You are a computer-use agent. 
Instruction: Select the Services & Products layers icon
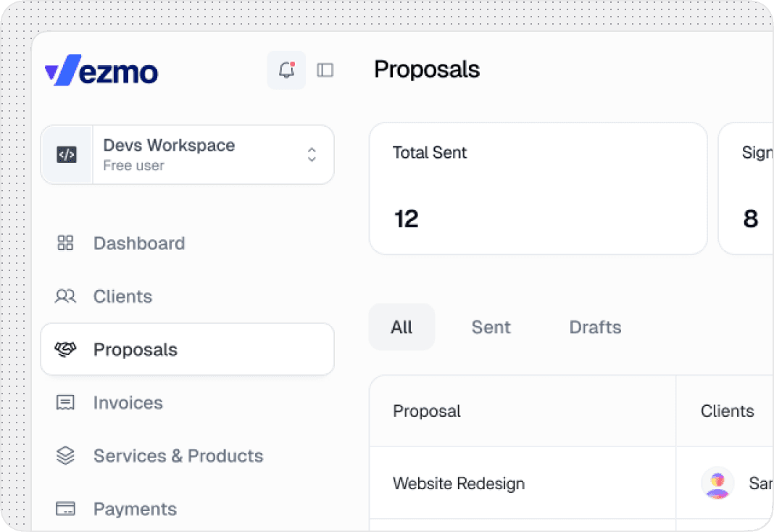click(65, 455)
